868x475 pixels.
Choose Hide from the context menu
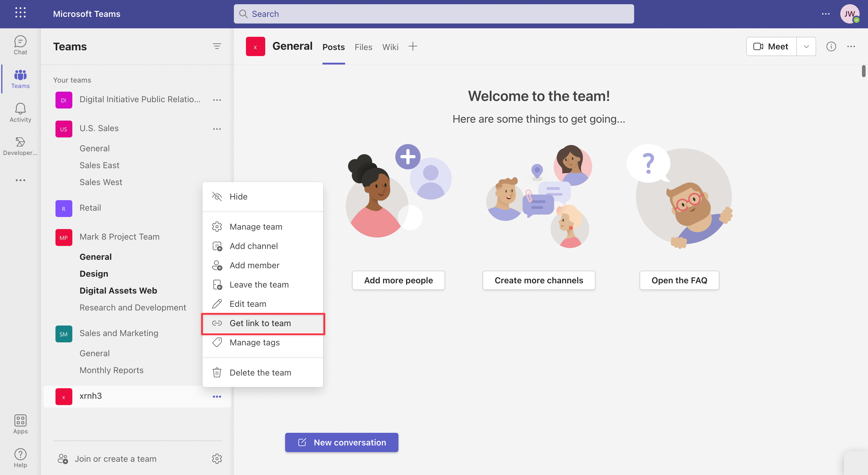[x=263, y=197]
